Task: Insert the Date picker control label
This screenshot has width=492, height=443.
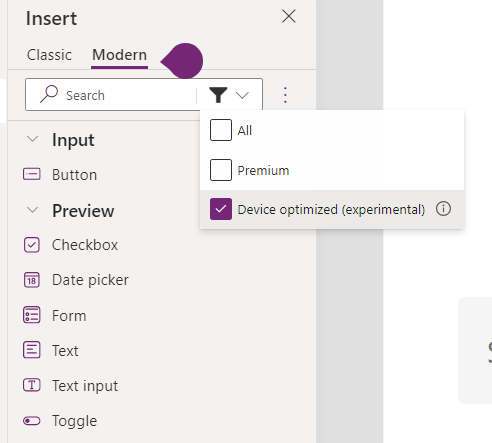Action: (x=90, y=280)
